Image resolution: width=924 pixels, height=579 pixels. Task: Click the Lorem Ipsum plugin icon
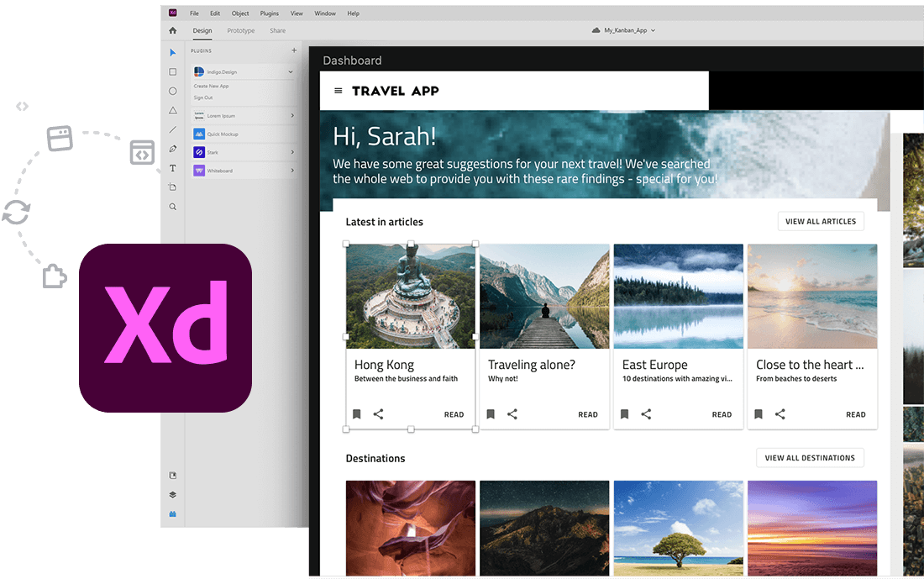tap(199, 116)
